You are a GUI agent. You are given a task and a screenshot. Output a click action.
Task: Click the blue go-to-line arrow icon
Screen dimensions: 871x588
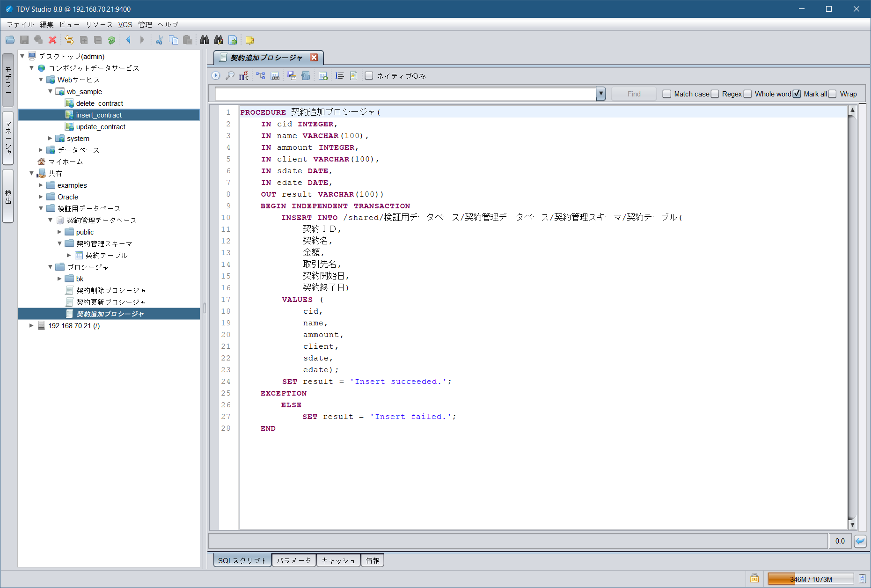coord(860,541)
